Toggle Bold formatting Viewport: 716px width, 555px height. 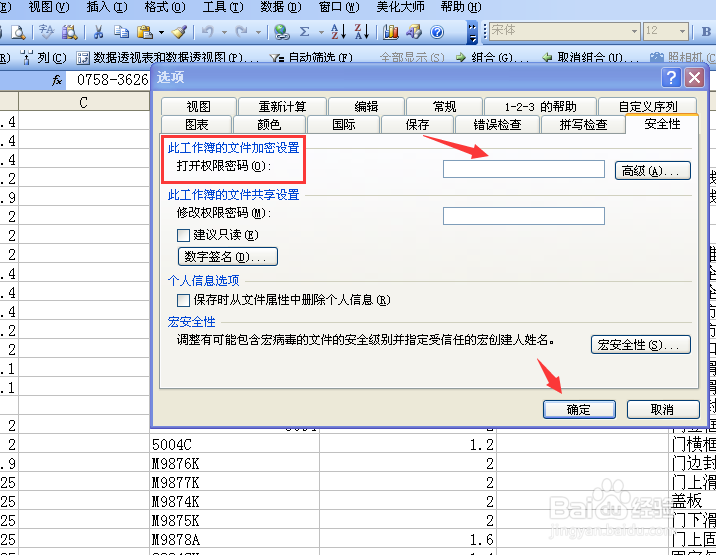[x=706, y=32]
